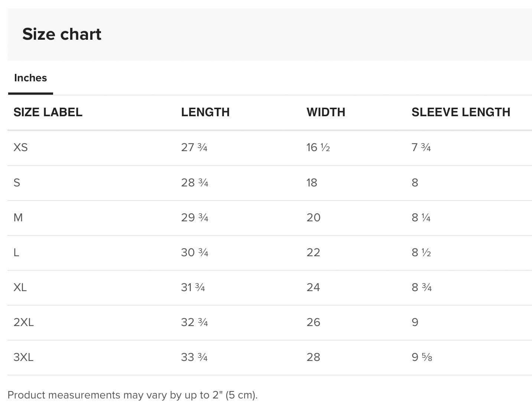Click the 3XL sleeve length value 9 ⅝
The height and width of the screenshot is (407, 532).
[422, 357]
